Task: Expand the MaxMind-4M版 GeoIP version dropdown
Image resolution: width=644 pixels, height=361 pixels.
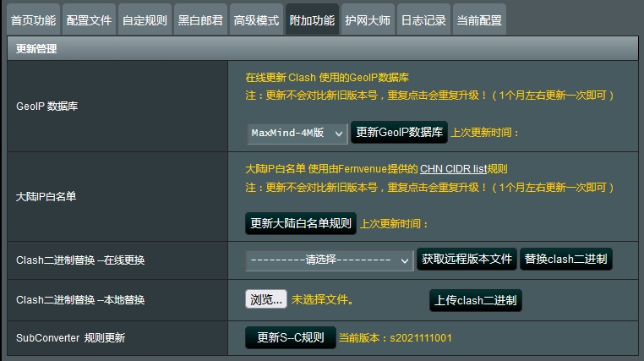Action: point(297,133)
